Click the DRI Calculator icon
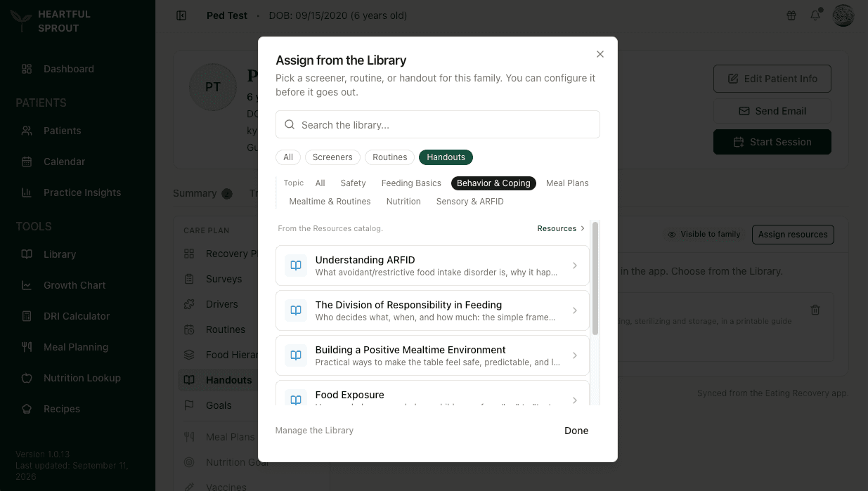Image resolution: width=868 pixels, height=491 pixels. tap(27, 316)
